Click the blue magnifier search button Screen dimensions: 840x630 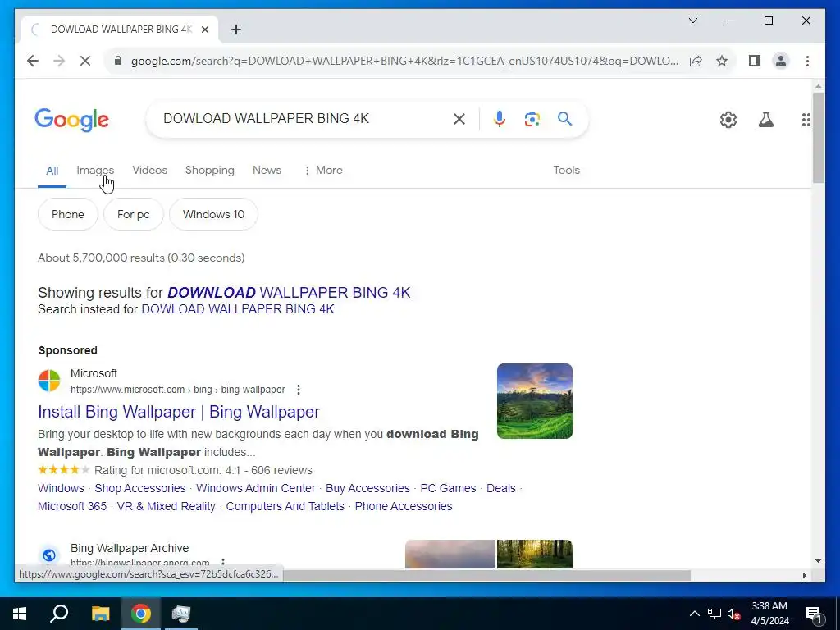tap(564, 118)
